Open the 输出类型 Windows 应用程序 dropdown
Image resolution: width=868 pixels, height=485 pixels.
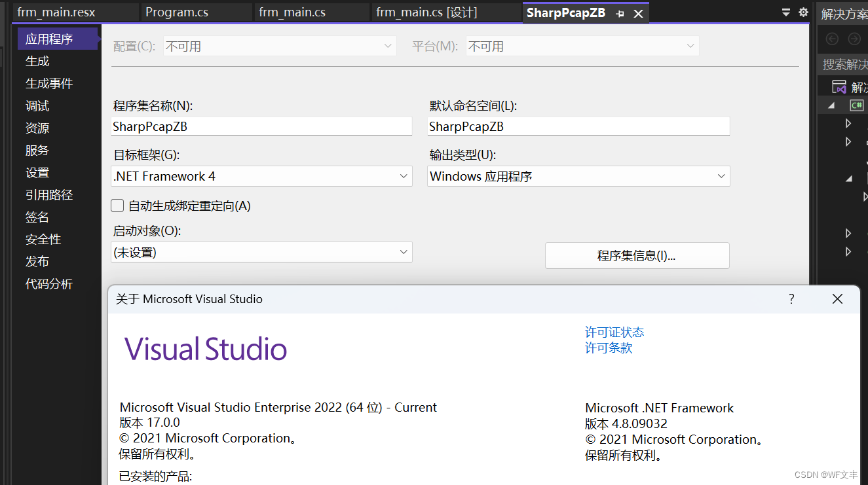[x=578, y=176]
